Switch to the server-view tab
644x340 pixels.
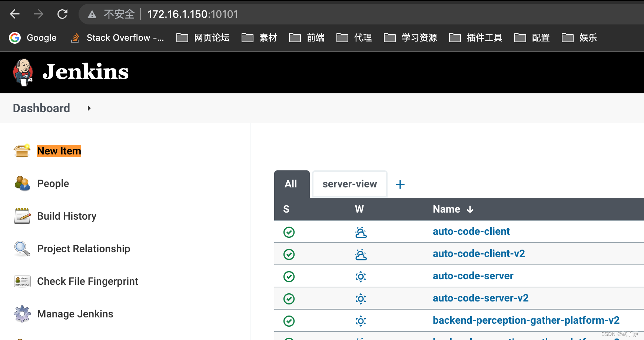pyautogui.click(x=349, y=184)
